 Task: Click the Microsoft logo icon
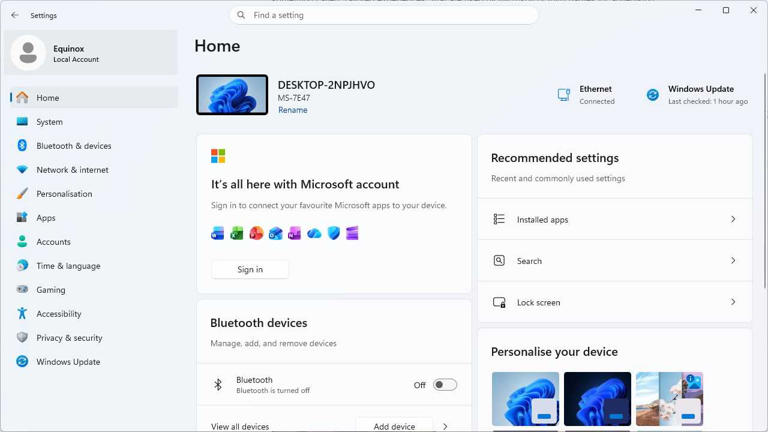(218, 156)
